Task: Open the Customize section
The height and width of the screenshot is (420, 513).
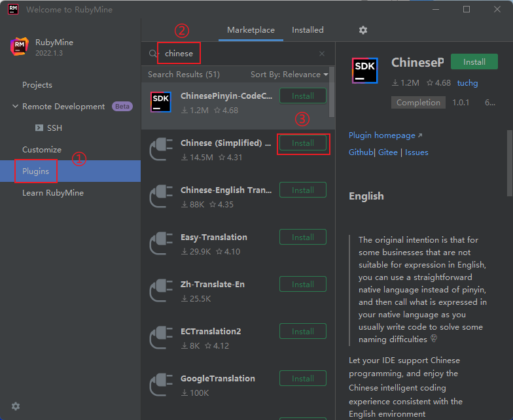Action: 42,150
